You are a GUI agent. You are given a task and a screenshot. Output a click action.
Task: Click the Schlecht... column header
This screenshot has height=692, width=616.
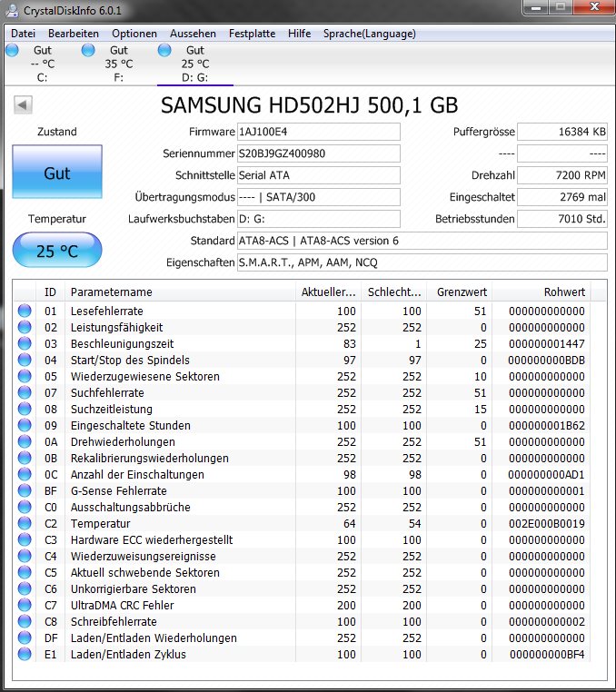[x=394, y=292]
